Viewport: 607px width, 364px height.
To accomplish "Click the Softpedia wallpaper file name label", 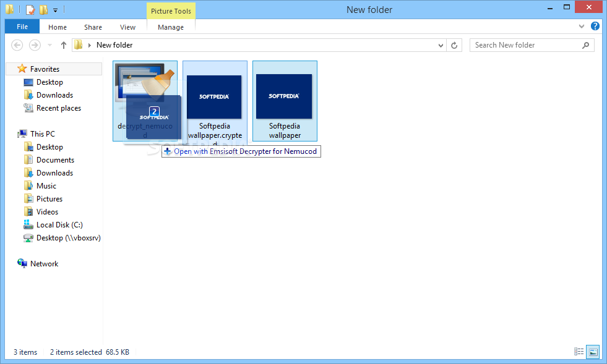I will click(x=285, y=131).
